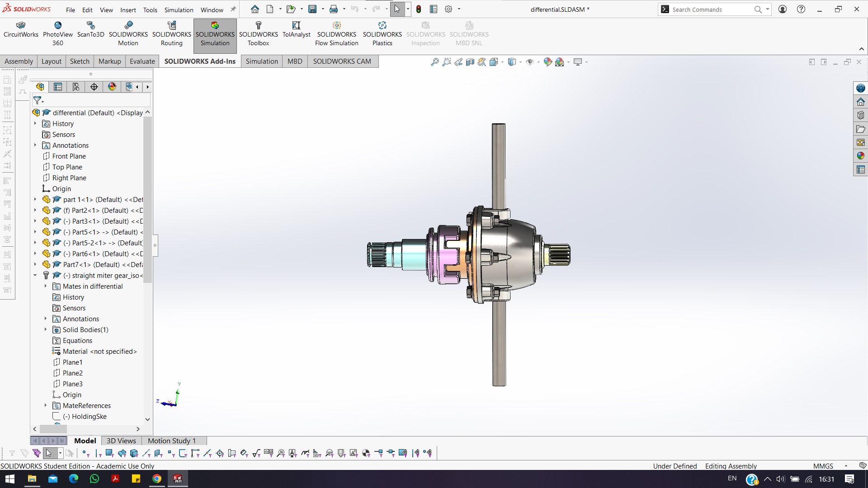Open the SOLIDWORKS CAM tab

[342, 61]
